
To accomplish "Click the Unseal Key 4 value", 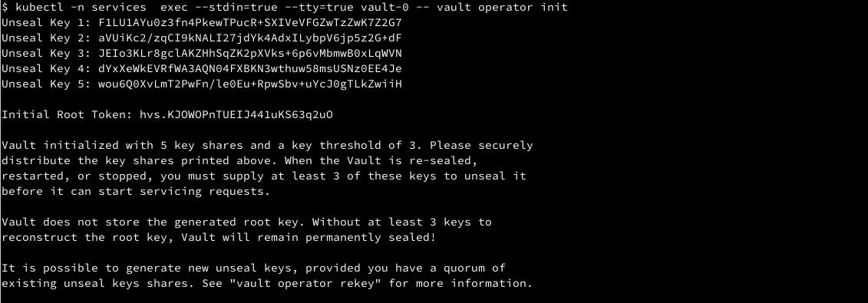I will click(x=250, y=69).
